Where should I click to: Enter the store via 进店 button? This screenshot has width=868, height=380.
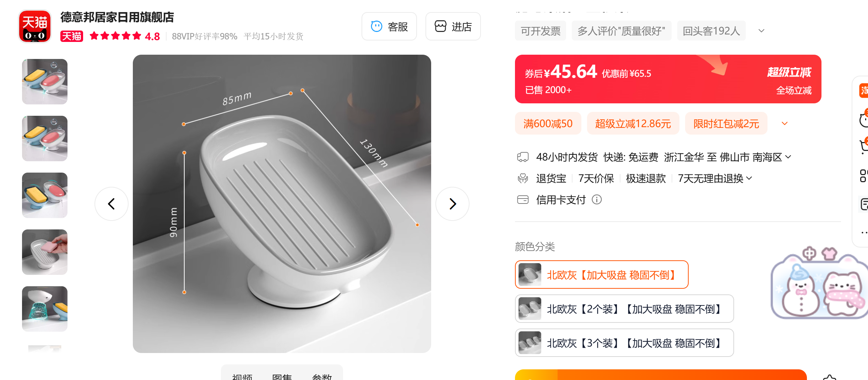453,26
